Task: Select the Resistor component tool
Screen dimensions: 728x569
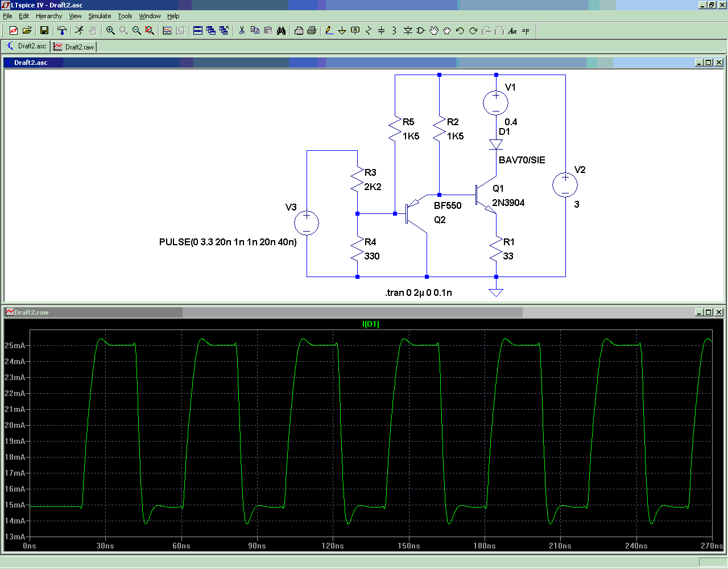Action: 368,31
